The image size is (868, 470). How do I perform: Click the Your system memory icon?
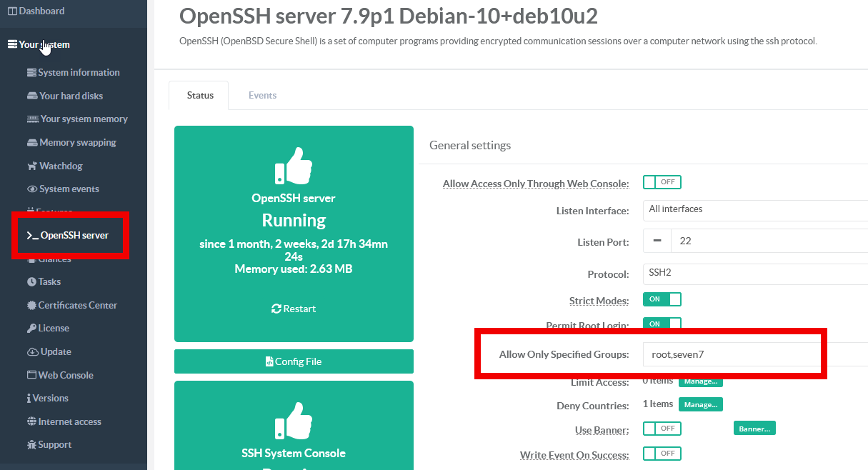[32, 119]
